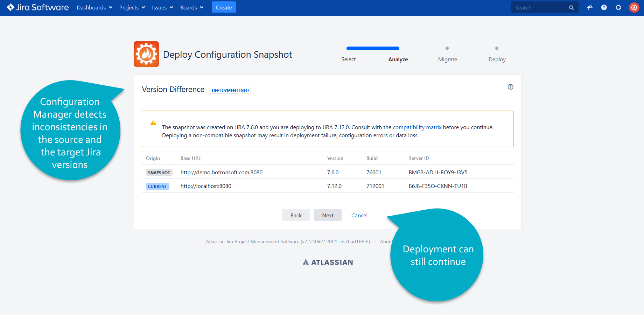644x315 pixels.
Task: Click the Jira Software logo
Action: [37, 7]
